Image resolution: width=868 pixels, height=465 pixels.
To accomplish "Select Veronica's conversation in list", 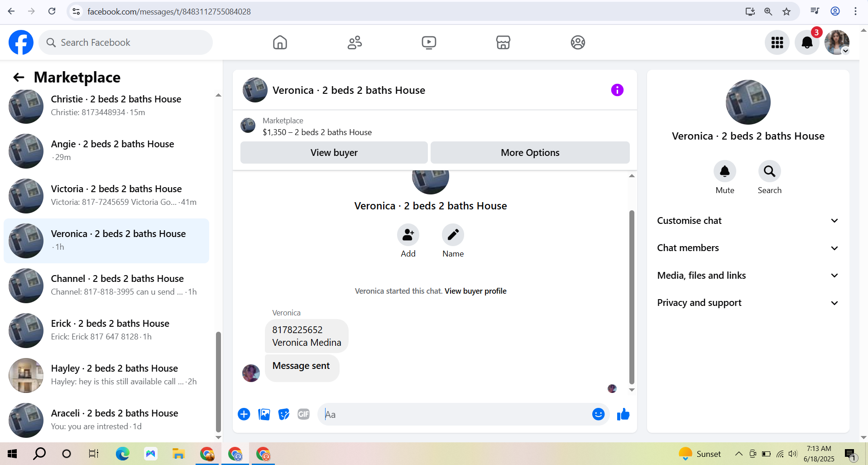I will [107, 241].
